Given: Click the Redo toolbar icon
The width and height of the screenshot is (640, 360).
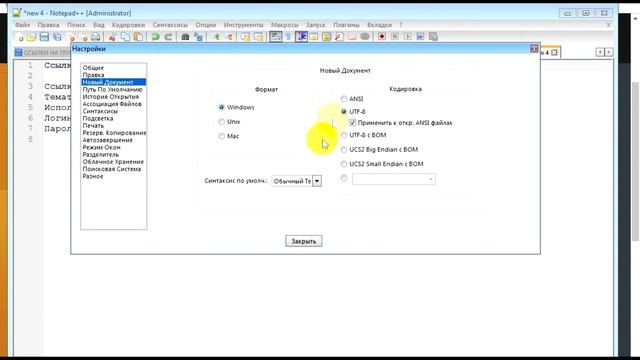Looking at the screenshot, I should (168, 37).
